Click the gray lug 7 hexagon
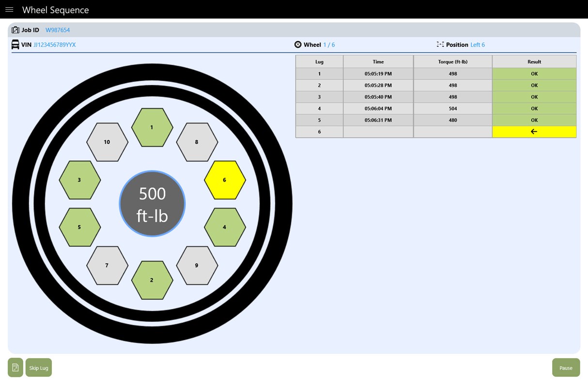This screenshot has width=588, height=381. coord(107,265)
